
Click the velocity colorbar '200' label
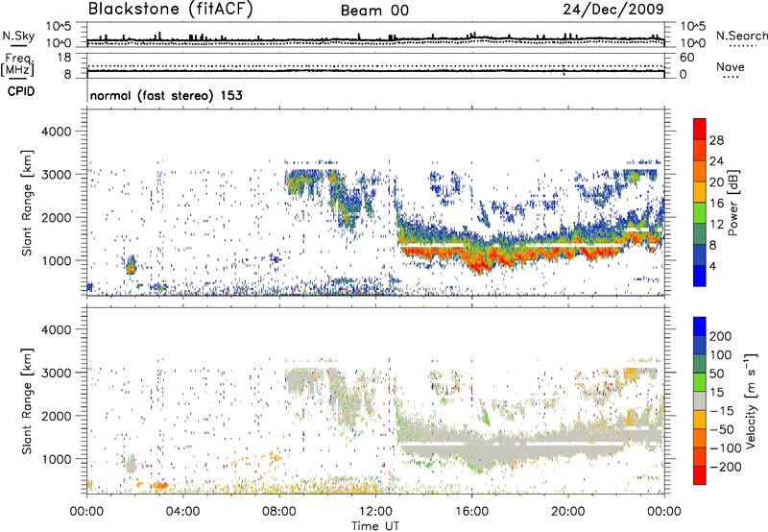(x=721, y=336)
